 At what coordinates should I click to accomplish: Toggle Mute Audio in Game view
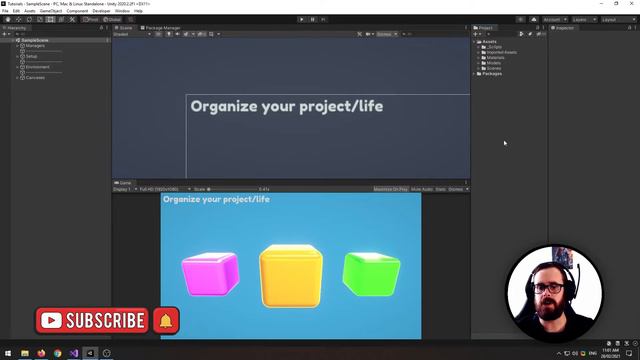[422, 189]
